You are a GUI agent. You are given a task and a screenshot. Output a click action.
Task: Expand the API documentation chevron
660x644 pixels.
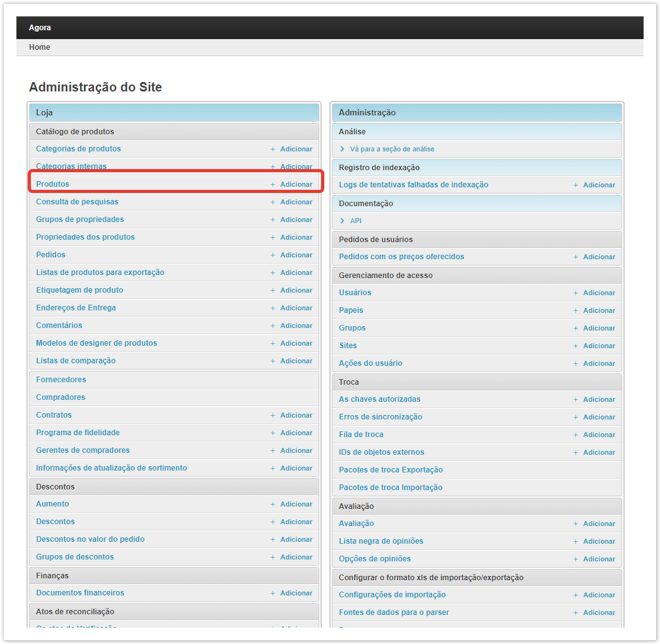coord(343,221)
